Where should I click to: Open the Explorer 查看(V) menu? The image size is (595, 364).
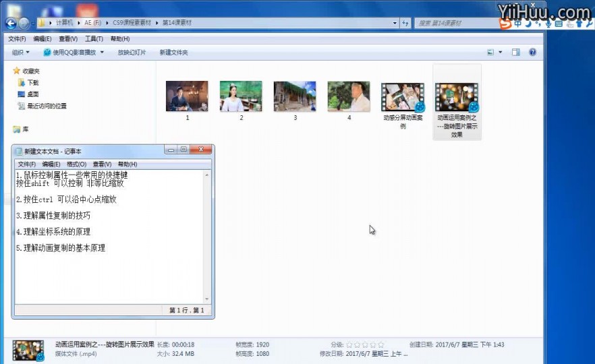(68, 38)
